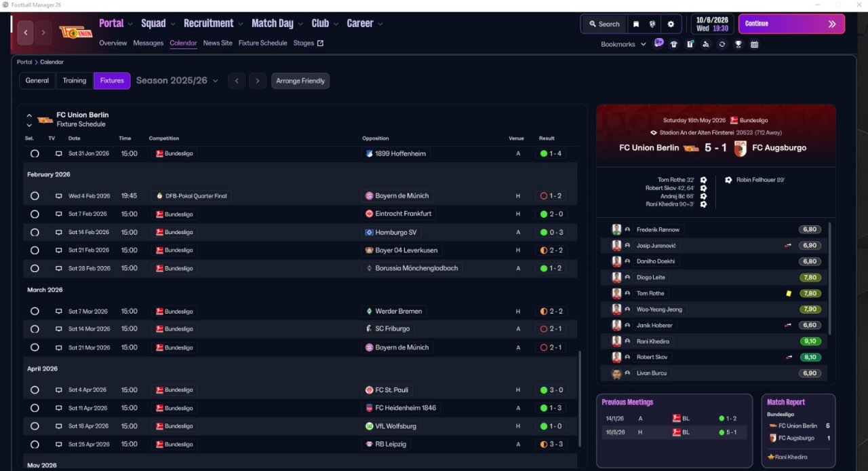Click the TV icon for Werder Bremen fixture
868x471 pixels.
(x=58, y=312)
